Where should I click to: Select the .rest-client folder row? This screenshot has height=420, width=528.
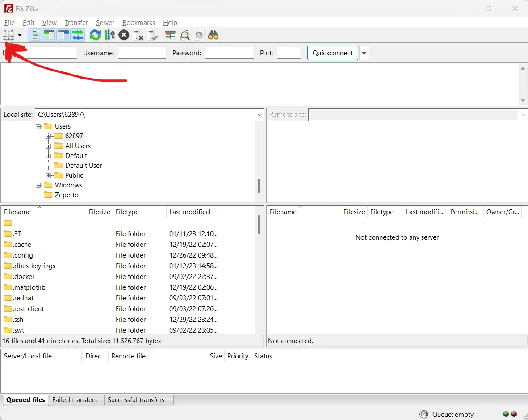(128, 309)
